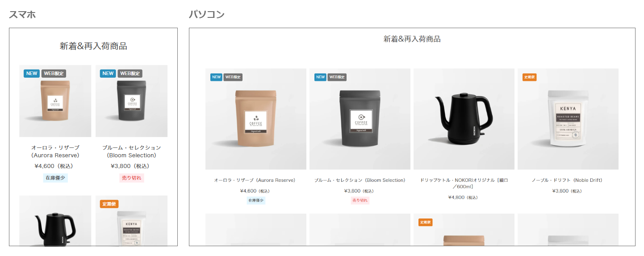Click 定期便 badge on PC Noble Drift product
The height and width of the screenshot is (256, 644).
click(x=529, y=77)
